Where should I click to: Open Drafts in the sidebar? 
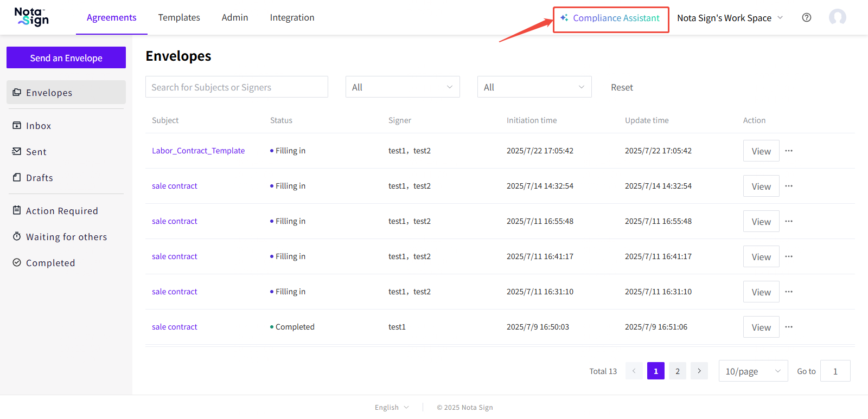pyautogui.click(x=39, y=178)
